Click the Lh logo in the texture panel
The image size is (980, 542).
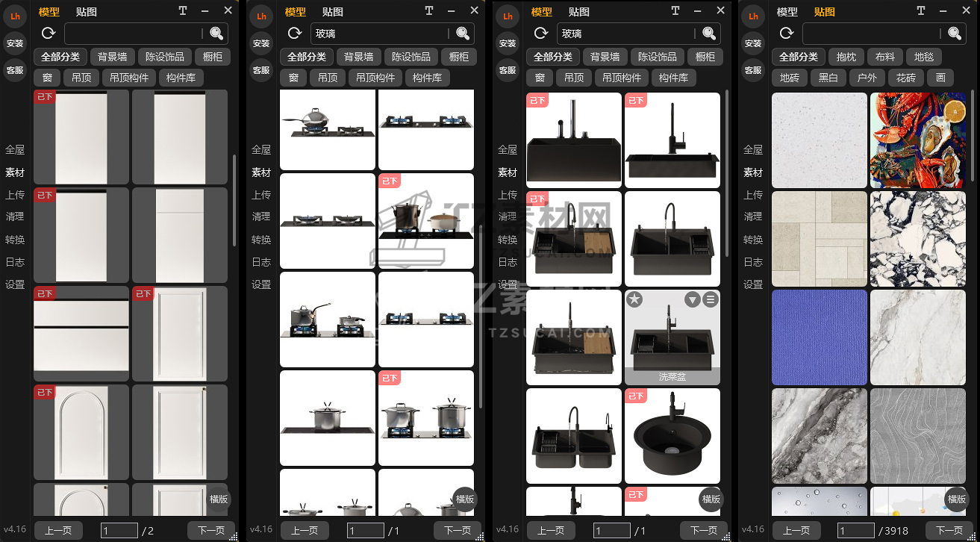point(753,16)
